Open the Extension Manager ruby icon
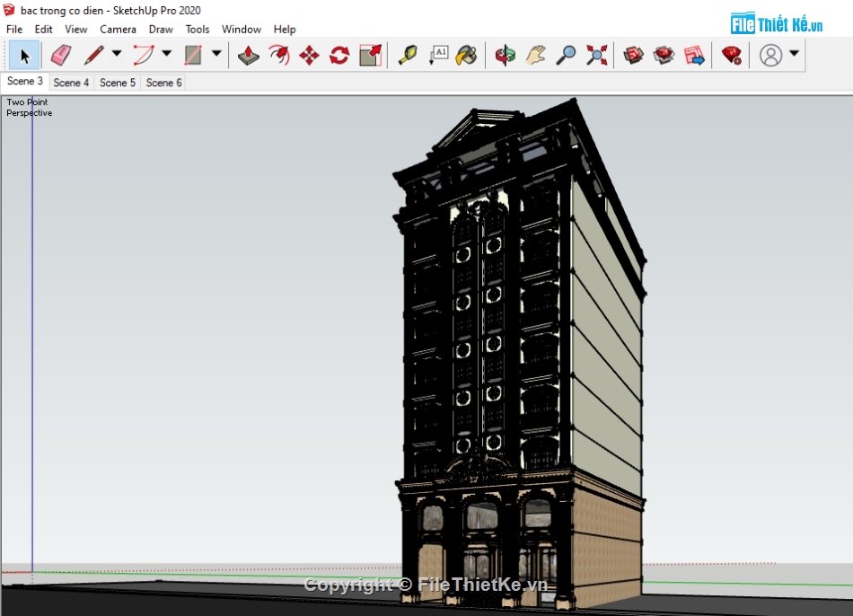Viewport: 853px width, 616px height. 732,55
